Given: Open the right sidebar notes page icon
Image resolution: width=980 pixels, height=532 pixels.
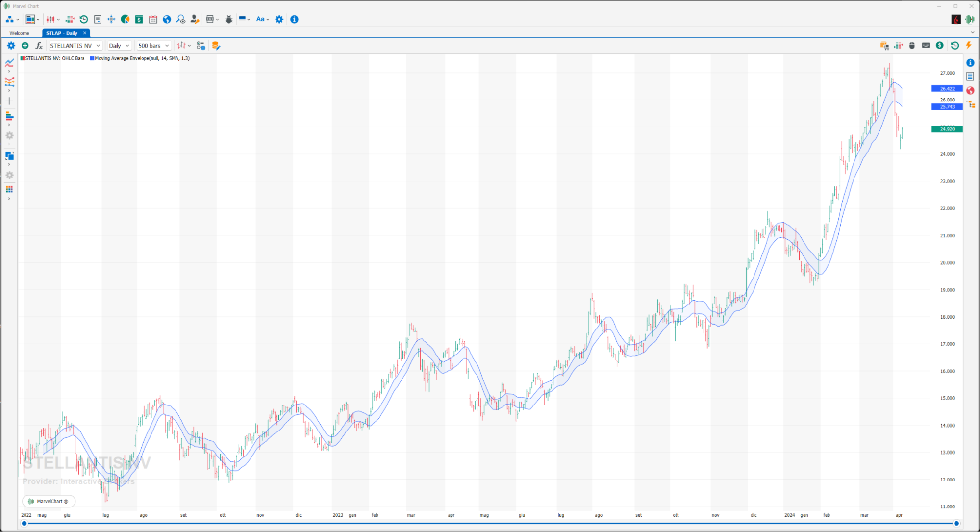Looking at the screenshot, I should (x=970, y=76).
